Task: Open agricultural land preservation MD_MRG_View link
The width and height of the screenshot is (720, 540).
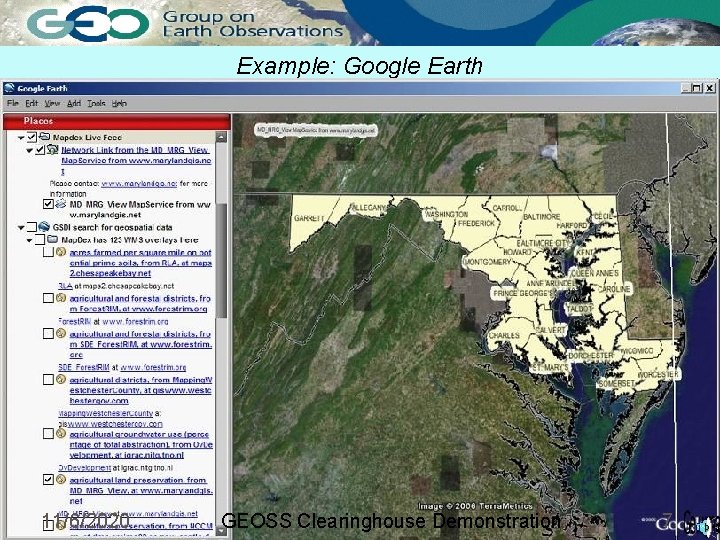Action: [141, 490]
